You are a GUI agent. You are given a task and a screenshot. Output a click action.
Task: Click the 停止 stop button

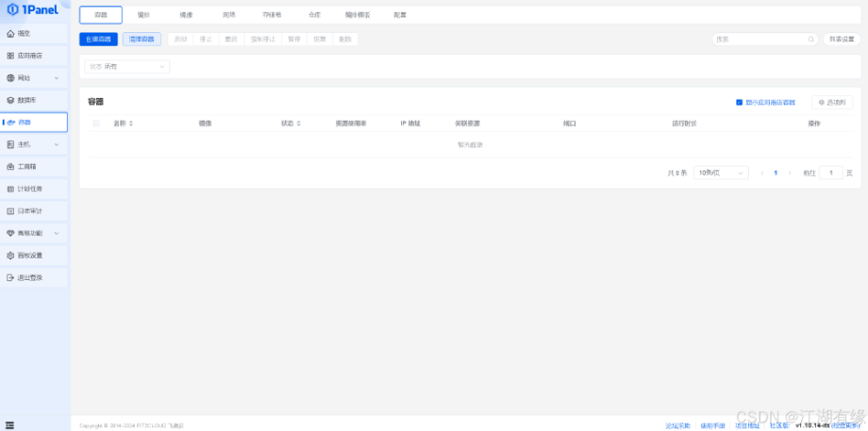tap(206, 40)
